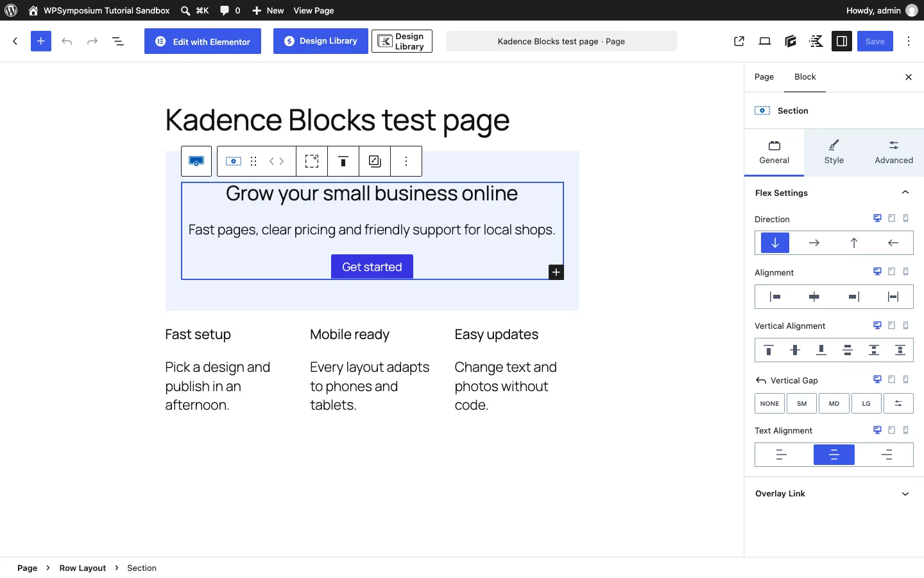Close the settings sidebar
This screenshot has height=578, width=924.
(909, 77)
